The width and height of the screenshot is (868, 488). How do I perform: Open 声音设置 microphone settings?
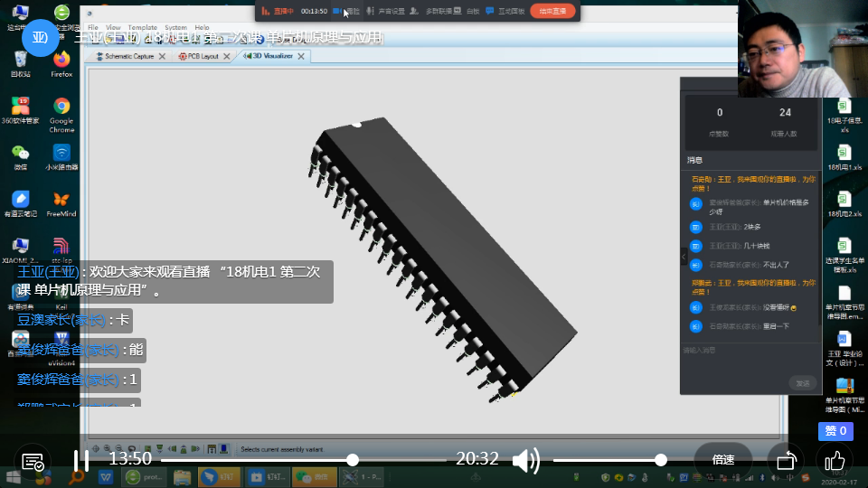[386, 11]
